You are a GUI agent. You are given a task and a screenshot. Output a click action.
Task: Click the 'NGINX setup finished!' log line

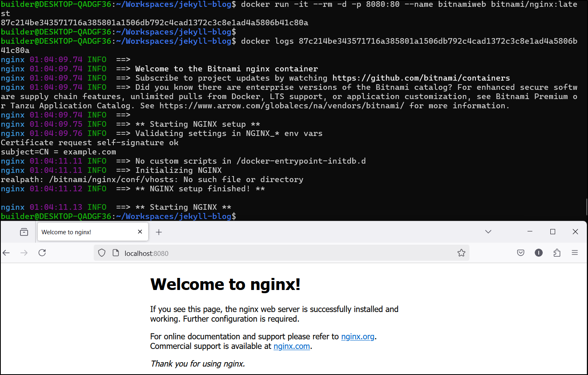[x=133, y=189]
